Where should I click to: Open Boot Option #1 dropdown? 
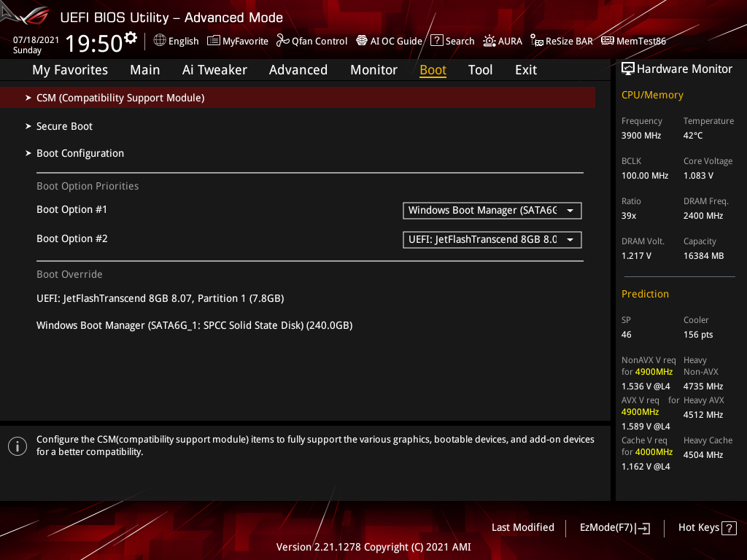coord(492,210)
